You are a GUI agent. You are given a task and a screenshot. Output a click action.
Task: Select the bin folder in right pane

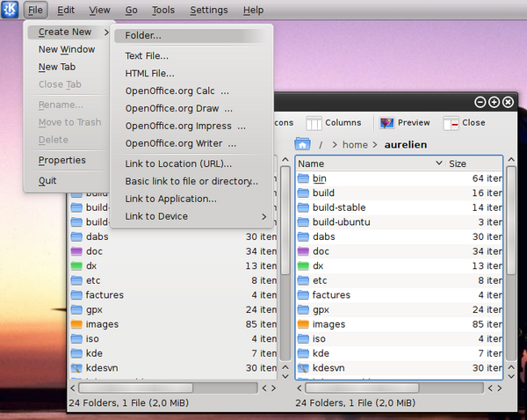319,178
